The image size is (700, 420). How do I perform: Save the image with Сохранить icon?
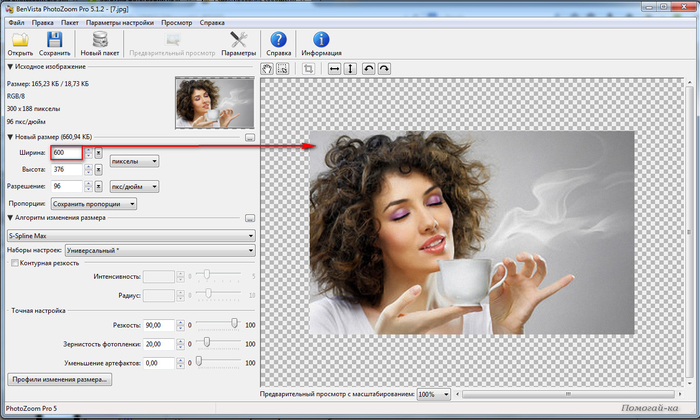pos(54,44)
